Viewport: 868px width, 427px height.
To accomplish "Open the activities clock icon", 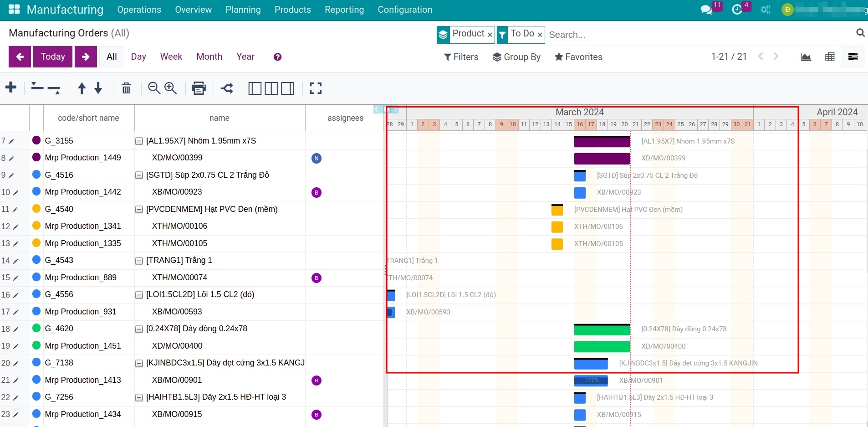I will (738, 9).
